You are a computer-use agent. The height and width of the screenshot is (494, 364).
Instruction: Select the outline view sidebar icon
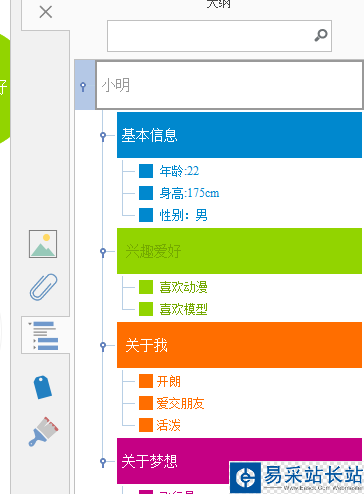[45, 335]
